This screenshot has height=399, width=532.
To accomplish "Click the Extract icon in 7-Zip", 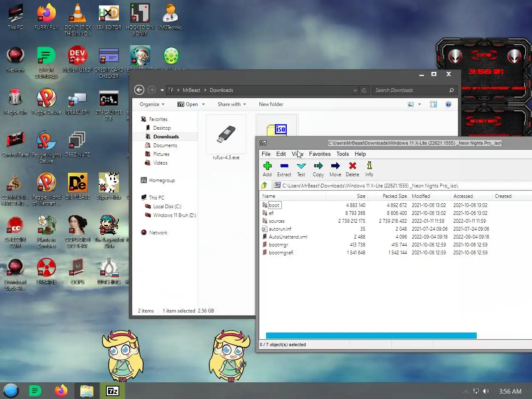I will point(284,169).
